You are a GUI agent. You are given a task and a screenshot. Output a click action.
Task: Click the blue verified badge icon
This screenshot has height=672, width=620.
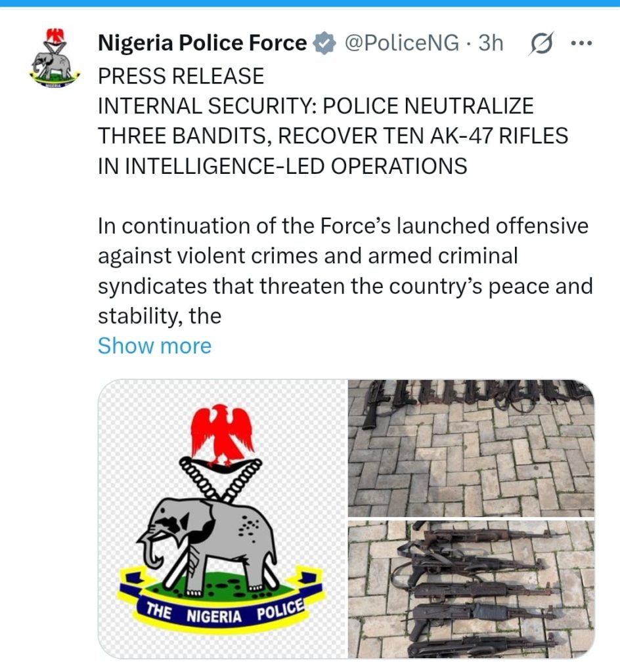click(x=324, y=43)
